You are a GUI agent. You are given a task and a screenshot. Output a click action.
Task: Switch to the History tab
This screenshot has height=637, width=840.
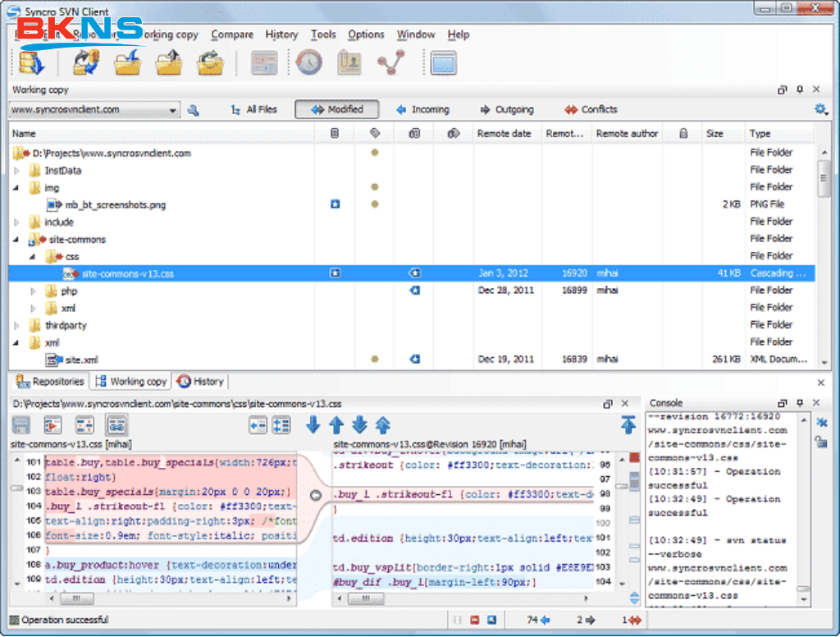point(200,382)
